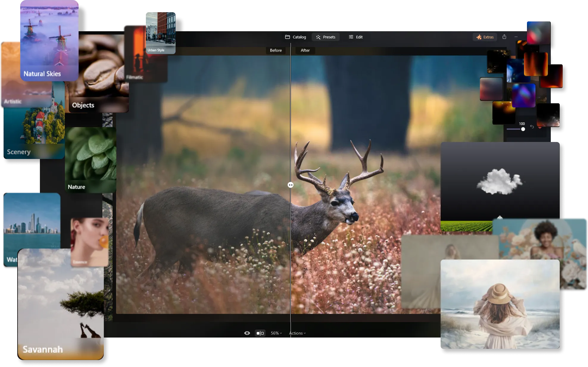The width and height of the screenshot is (588, 367).
Task: Click the before/after divider handle
Action: pos(291,185)
